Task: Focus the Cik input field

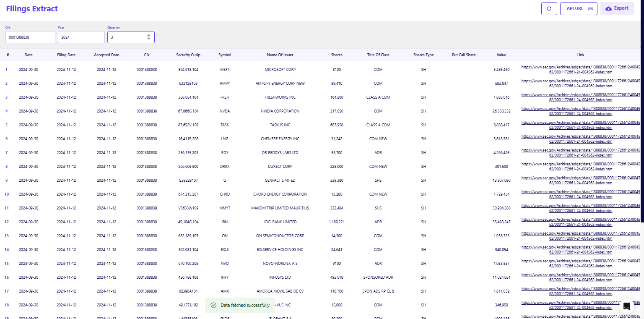Action: (x=30, y=37)
